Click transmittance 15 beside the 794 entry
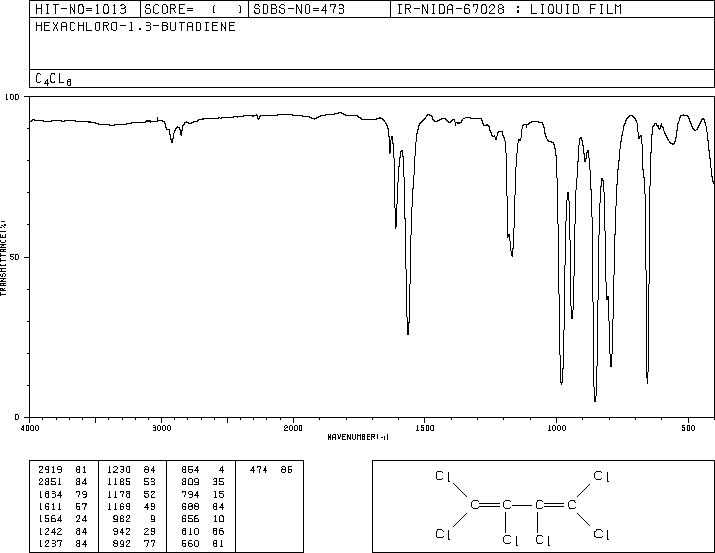The height and width of the screenshot is (553, 715). pyautogui.click(x=218, y=494)
